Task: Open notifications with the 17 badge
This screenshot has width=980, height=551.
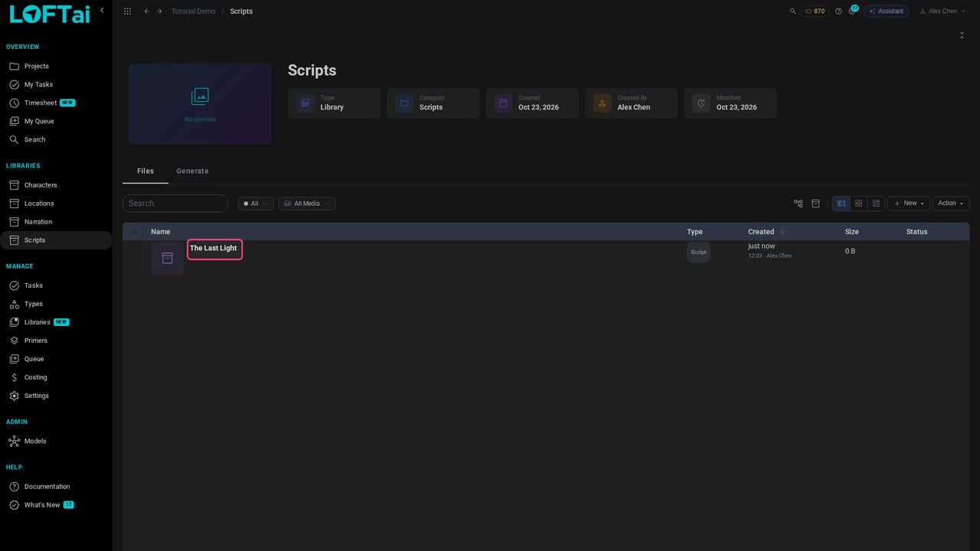Action: coord(852,11)
